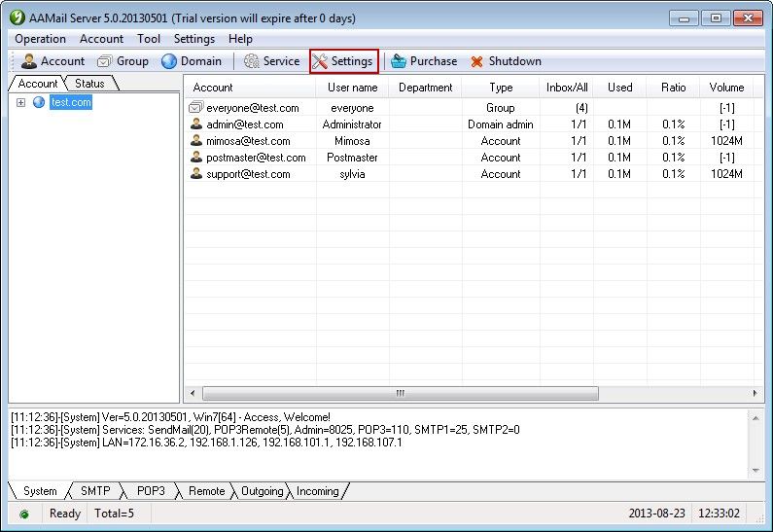
Task: Open the Account menu
Action: tap(101, 39)
